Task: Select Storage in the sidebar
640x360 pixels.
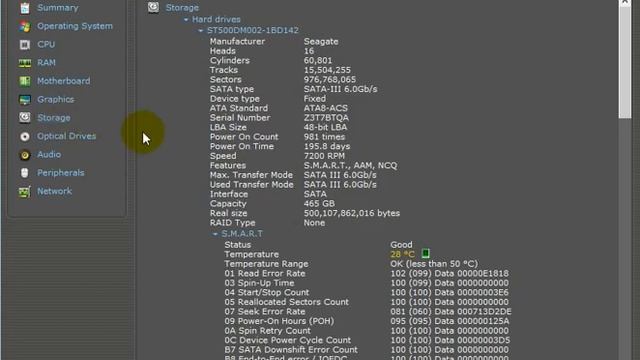Action: [53, 118]
